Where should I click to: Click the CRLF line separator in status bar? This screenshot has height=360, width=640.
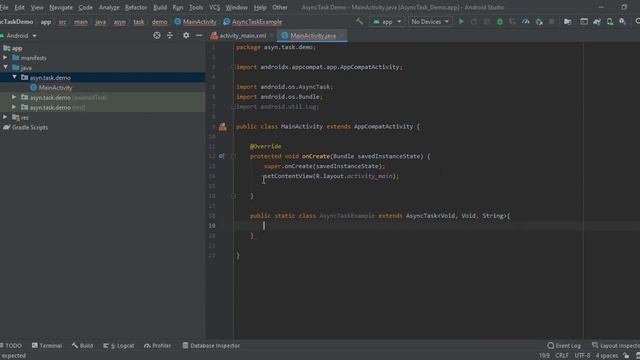click(x=562, y=356)
